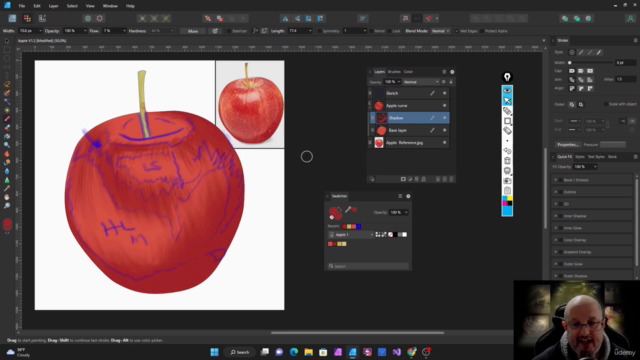Open the brush Width dropdown

click(40, 31)
